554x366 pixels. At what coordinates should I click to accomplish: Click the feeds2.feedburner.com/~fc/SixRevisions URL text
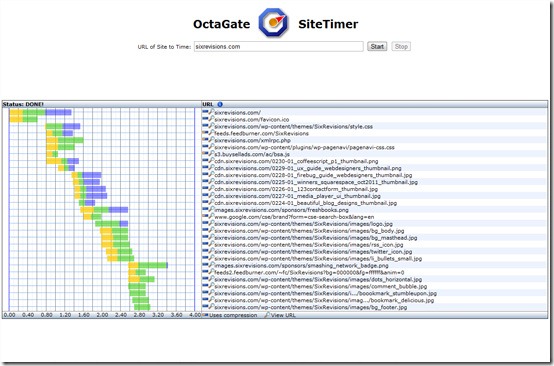pos(310,272)
